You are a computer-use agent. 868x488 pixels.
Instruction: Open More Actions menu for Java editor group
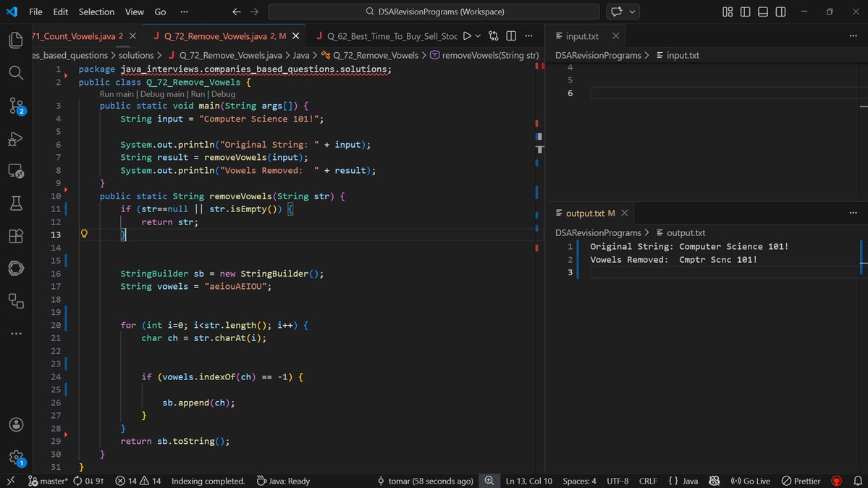coord(528,36)
